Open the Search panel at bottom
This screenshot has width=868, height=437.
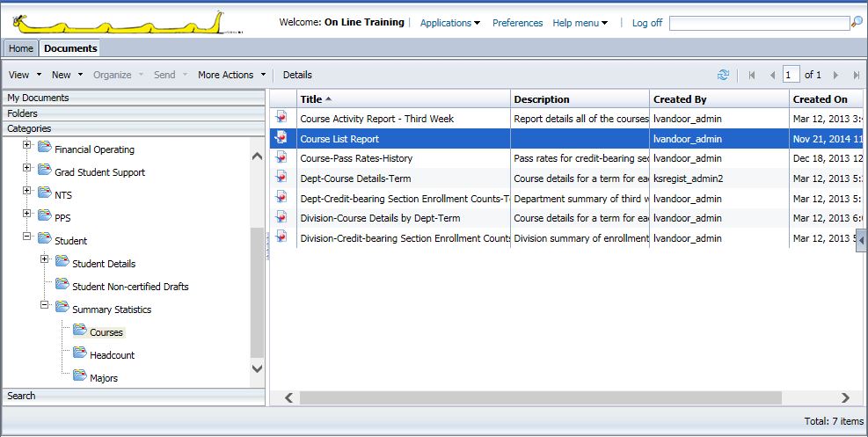pos(134,396)
